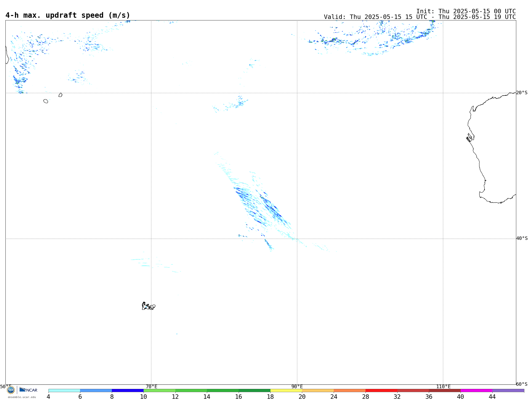The image size is (532, 400).
Task: Click the colorbar tick label 18
Action: point(270,397)
